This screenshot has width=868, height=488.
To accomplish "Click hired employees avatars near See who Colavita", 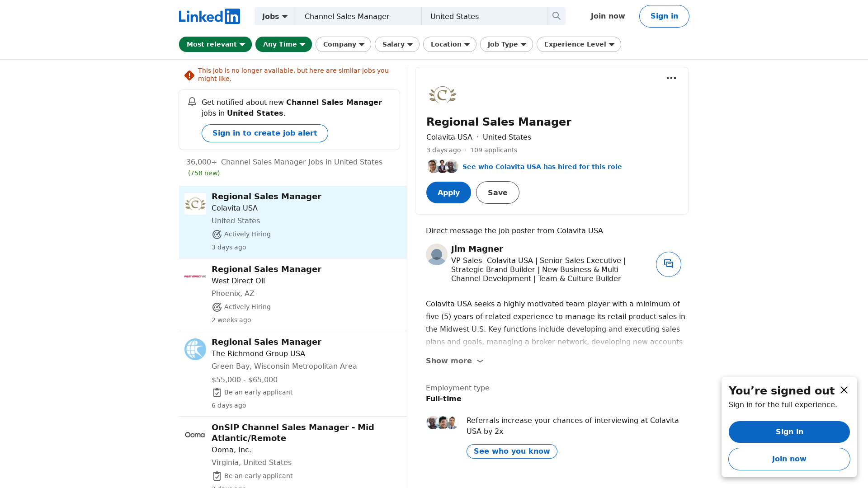I will [443, 166].
